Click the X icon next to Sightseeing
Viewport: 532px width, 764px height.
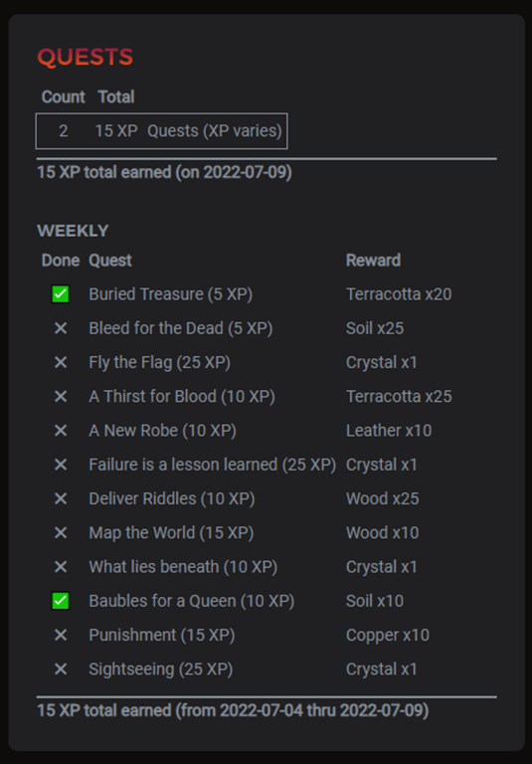pyautogui.click(x=61, y=669)
